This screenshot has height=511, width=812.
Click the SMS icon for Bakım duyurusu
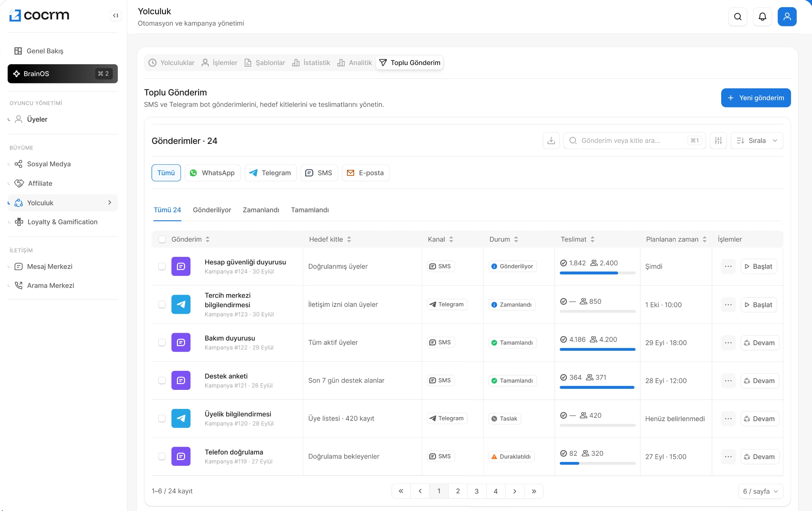pyautogui.click(x=181, y=342)
